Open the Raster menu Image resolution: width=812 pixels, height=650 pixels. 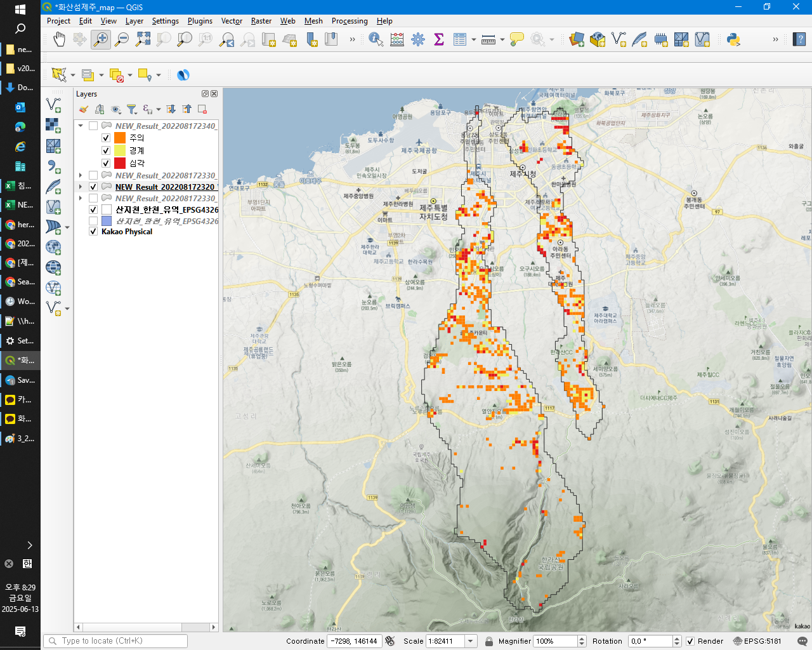pos(261,21)
